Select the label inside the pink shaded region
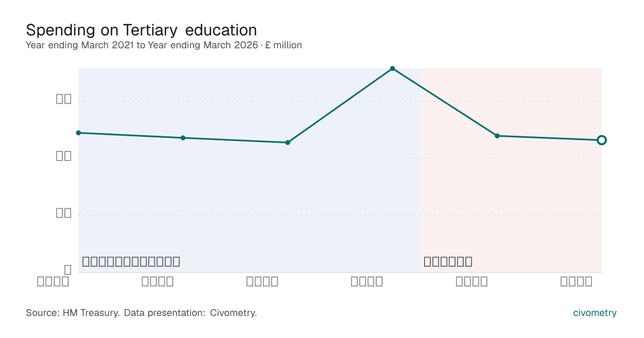Screen dimensions: 644x338 coord(448,262)
